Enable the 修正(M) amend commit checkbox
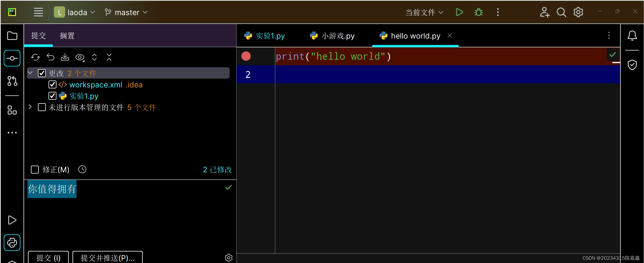Viewport: 644px width, 263px height. [x=35, y=169]
